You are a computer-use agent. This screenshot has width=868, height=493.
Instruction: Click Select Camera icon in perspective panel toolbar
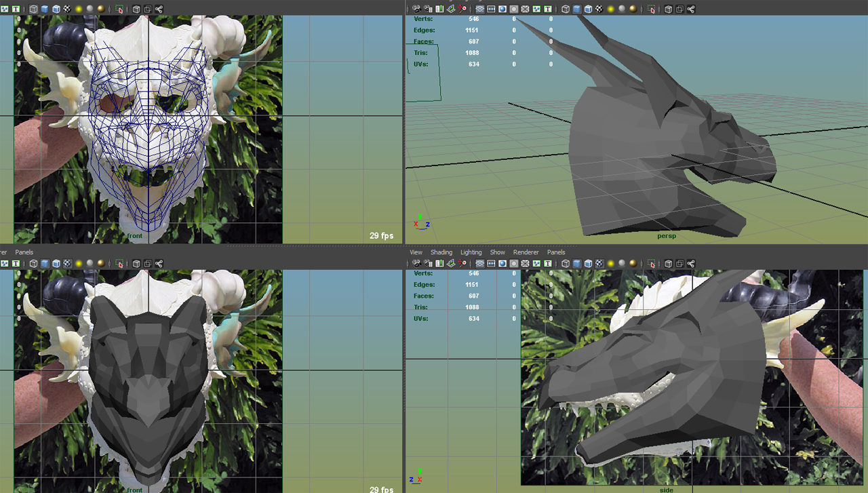(417, 9)
